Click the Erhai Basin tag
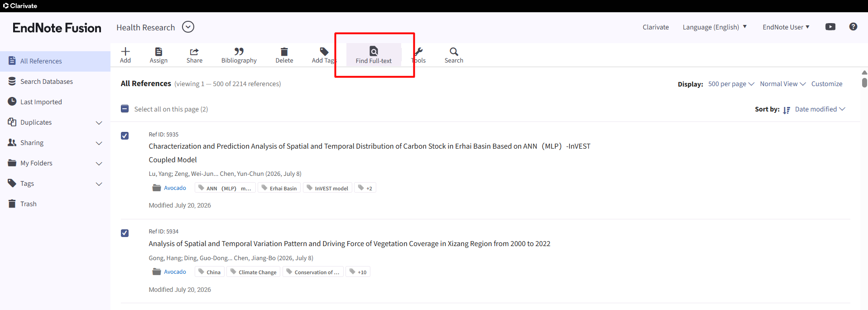 tap(279, 188)
